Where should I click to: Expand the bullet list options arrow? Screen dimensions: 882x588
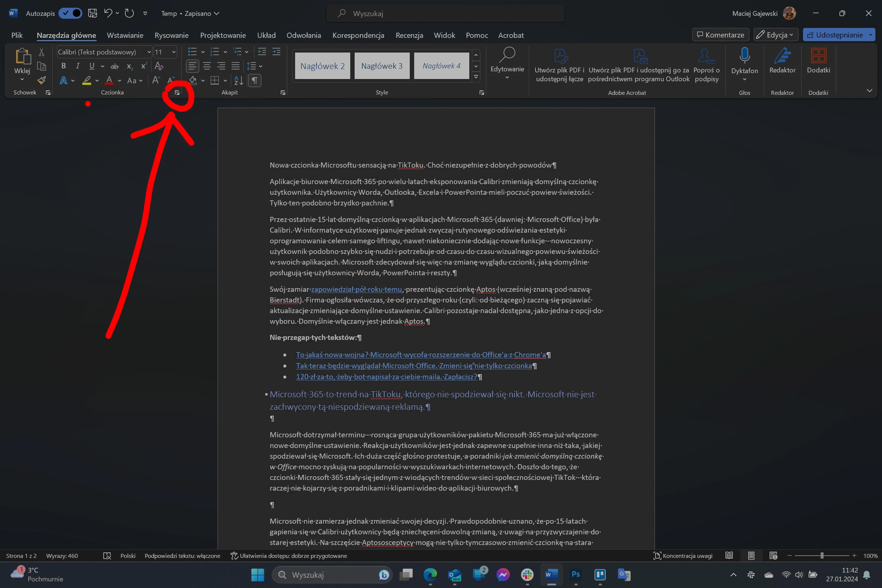203,52
